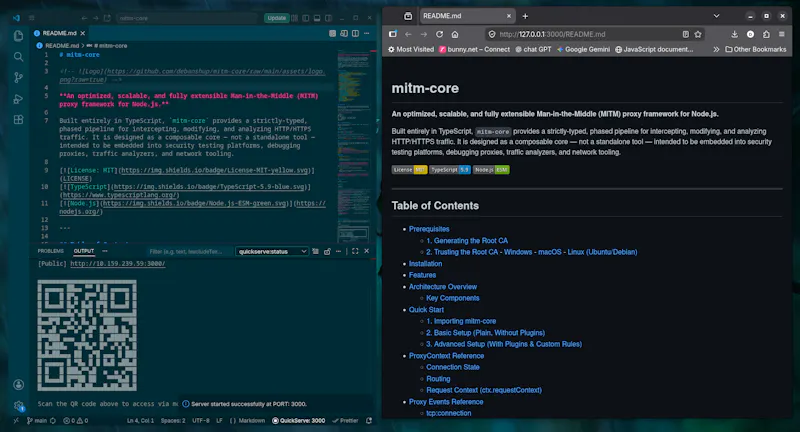Click the Prettier status bar item
800x432 pixels.
[345, 421]
